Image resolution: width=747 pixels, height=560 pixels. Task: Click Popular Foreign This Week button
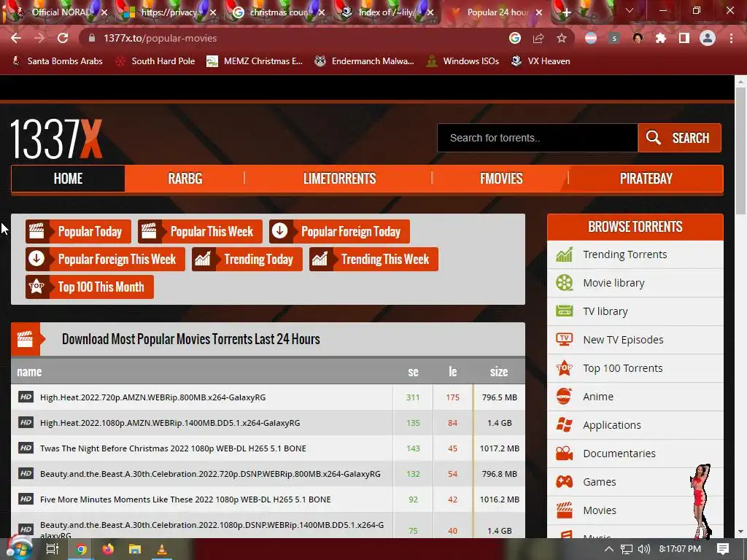tap(105, 259)
